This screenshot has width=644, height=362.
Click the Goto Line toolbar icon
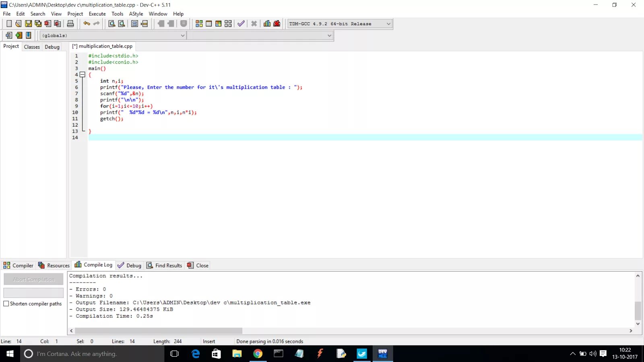pyautogui.click(x=144, y=24)
